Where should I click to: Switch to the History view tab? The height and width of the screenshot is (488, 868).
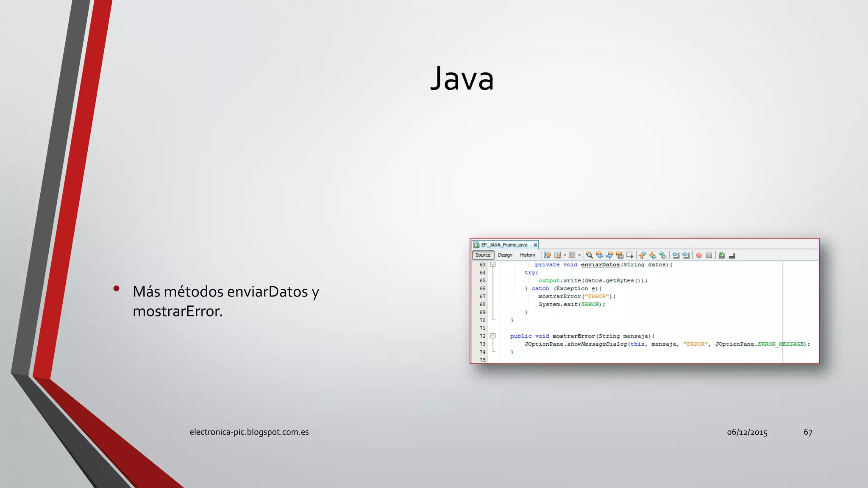(527, 255)
